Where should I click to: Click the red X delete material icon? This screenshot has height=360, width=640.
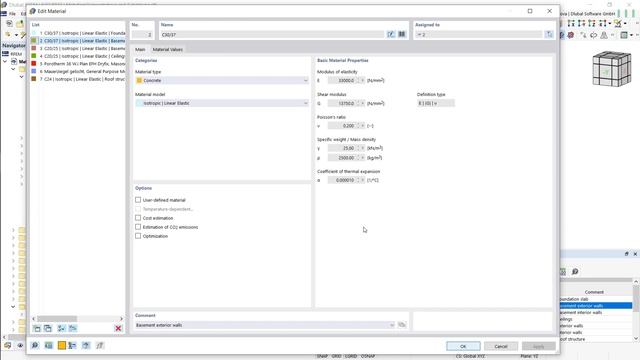[x=118, y=328]
